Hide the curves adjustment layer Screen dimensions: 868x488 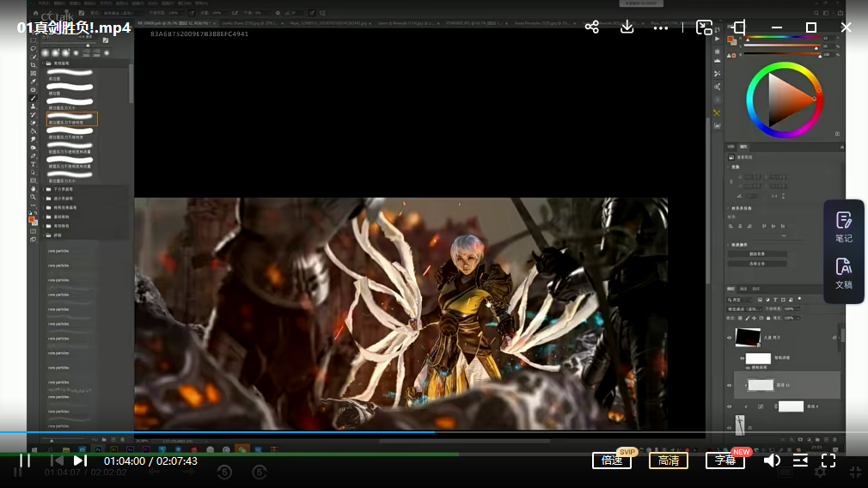point(729,406)
